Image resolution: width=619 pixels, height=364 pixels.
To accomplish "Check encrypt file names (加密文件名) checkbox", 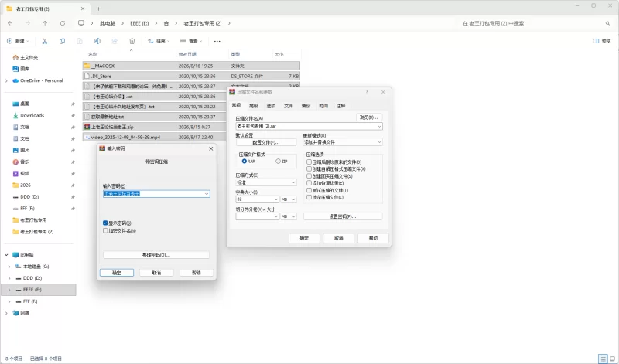I will (x=105, y=231).
